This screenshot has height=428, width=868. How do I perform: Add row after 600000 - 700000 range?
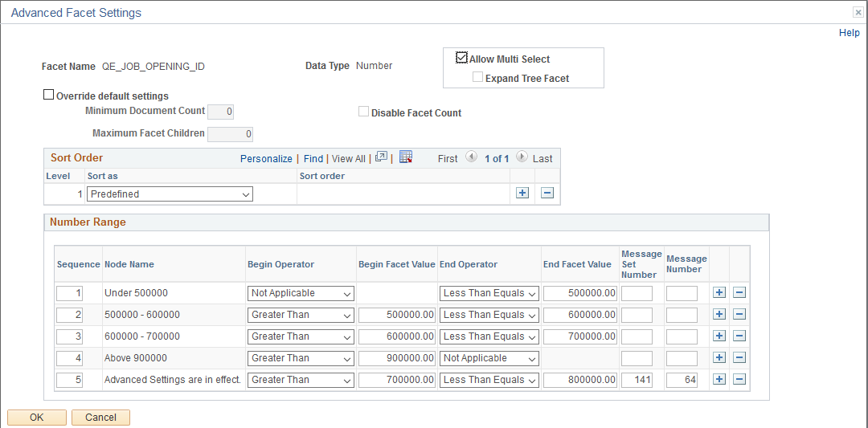[719, 336]
